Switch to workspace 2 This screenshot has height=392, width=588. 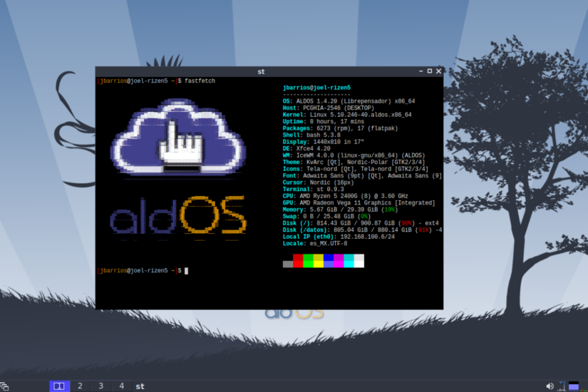click(80, 386)
